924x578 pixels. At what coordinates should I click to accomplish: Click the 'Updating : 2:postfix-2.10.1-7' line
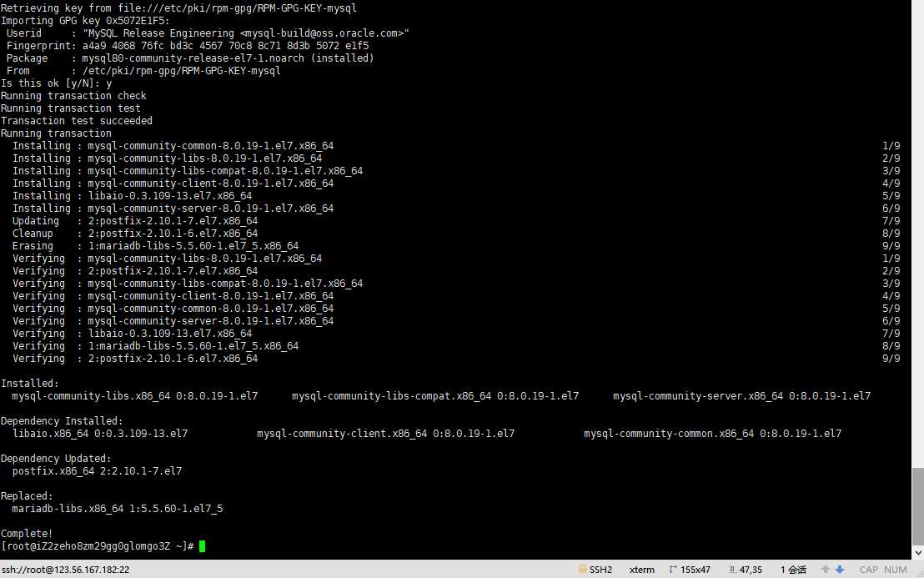click(x=135, y=221)
